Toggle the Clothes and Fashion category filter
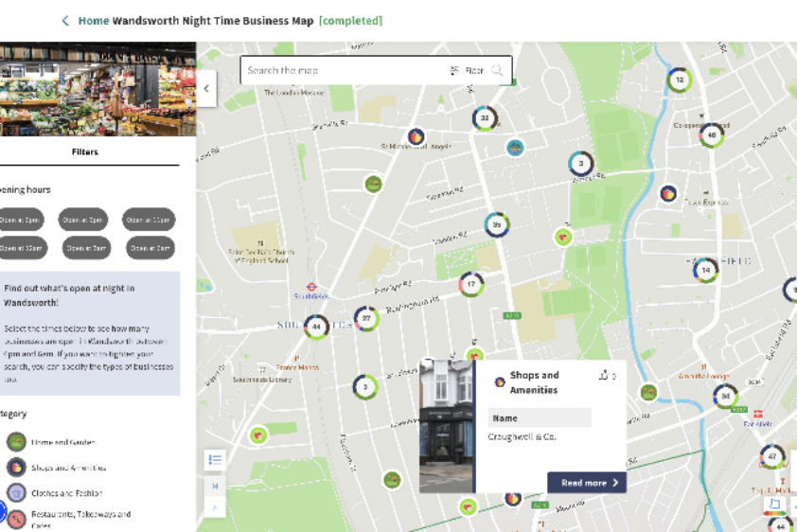The width and height of the screenshot is (797, 532). coord(16,492)
